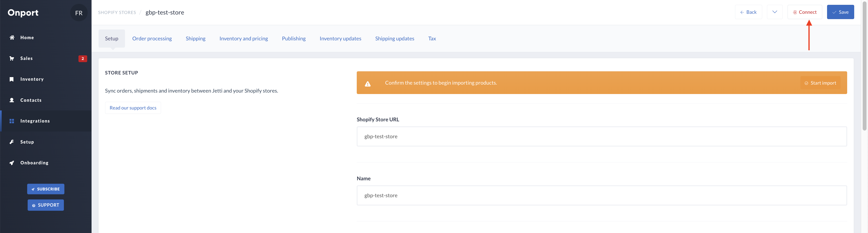Click the Shopify Stores breadcrumb
Viewport: 868px width, 233px height.
[117, 12]
